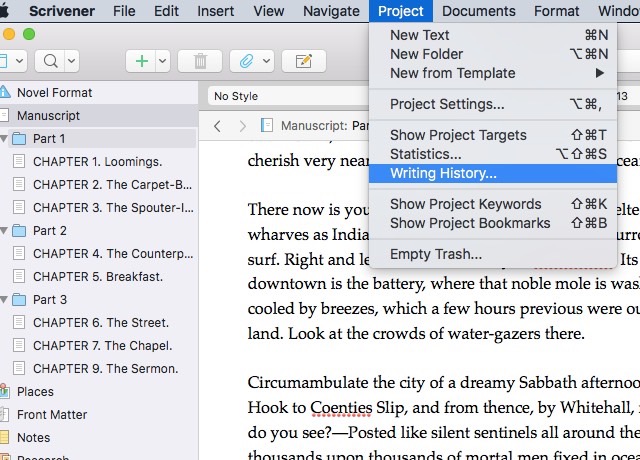Collapse the Part 1 folder
This screenshot has width=640, height=460.
coord(4,139)
